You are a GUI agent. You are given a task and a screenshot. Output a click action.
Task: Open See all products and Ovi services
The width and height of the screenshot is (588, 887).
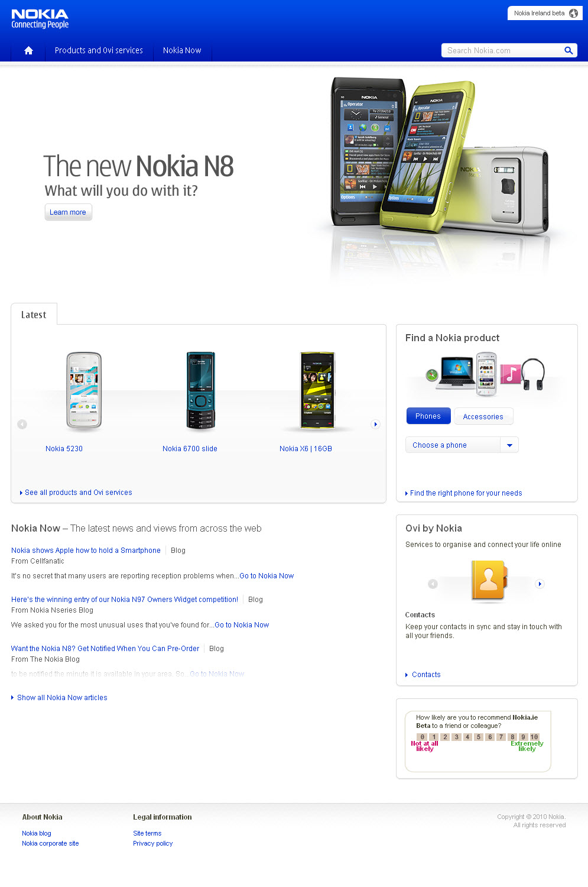click(x=78, y=493)
